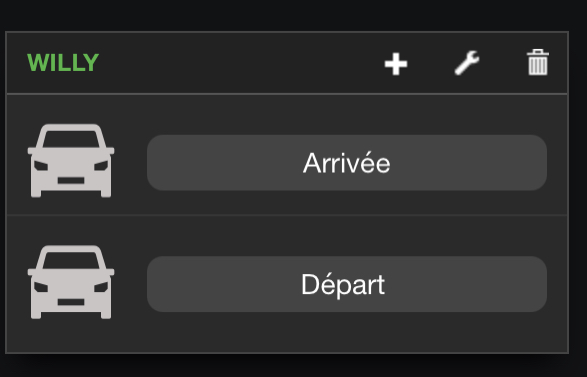Delete WILLY using the trash can icon

click(538, 62)
